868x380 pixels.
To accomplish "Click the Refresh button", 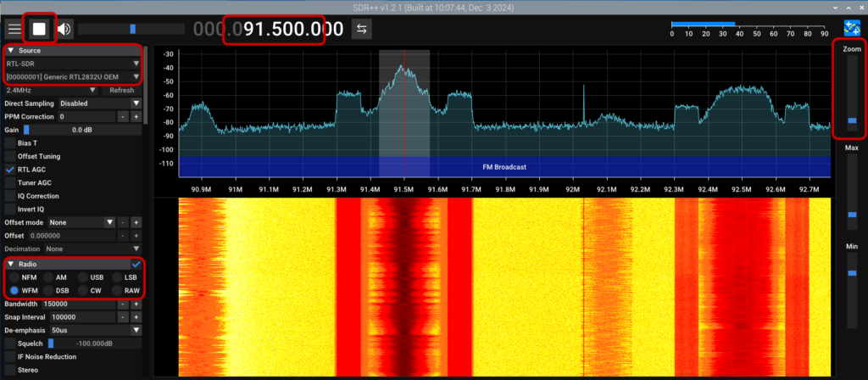I will click(x=121, y=90).
